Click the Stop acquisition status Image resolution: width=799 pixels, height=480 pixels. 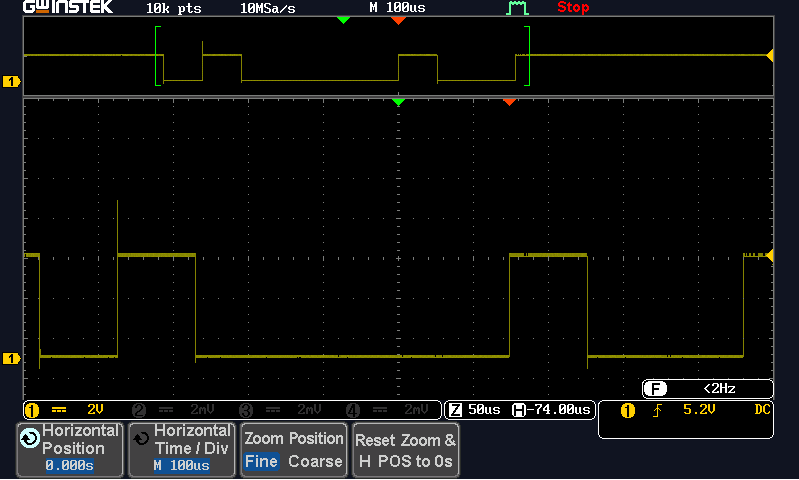[573, 8]
